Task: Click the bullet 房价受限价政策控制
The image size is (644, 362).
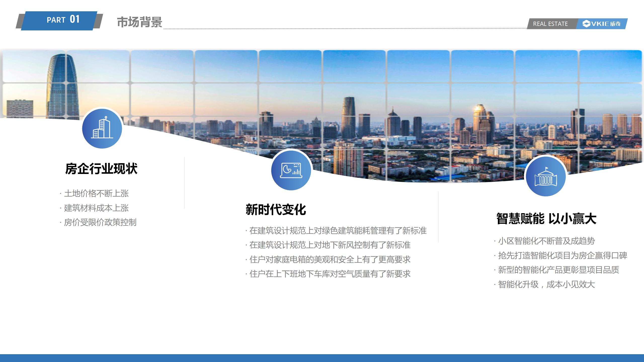Action: click(x=100, y=222)
